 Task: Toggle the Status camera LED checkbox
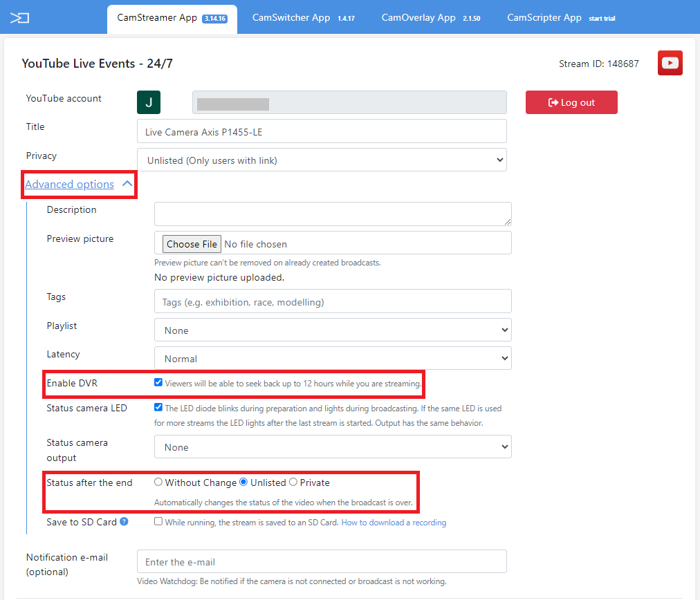tap(158, 407)
